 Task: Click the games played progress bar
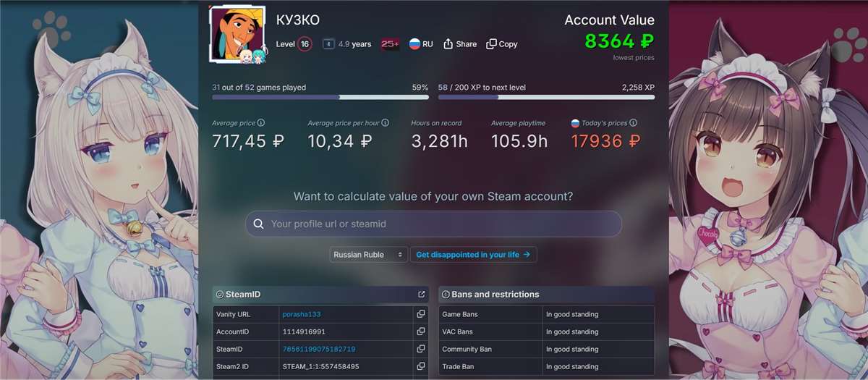point(320,97)
